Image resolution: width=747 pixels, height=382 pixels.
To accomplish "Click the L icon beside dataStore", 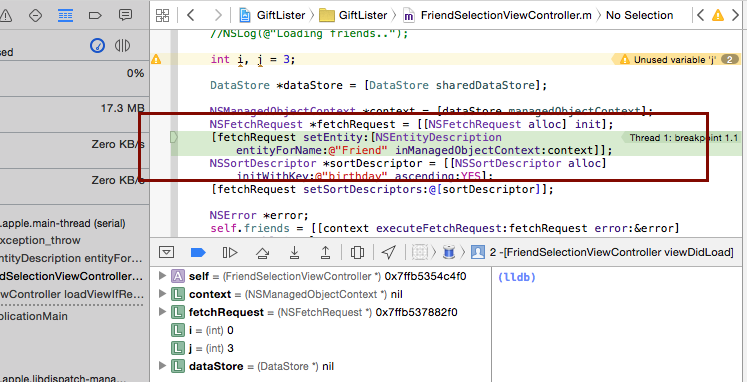I will coord(178,366).
